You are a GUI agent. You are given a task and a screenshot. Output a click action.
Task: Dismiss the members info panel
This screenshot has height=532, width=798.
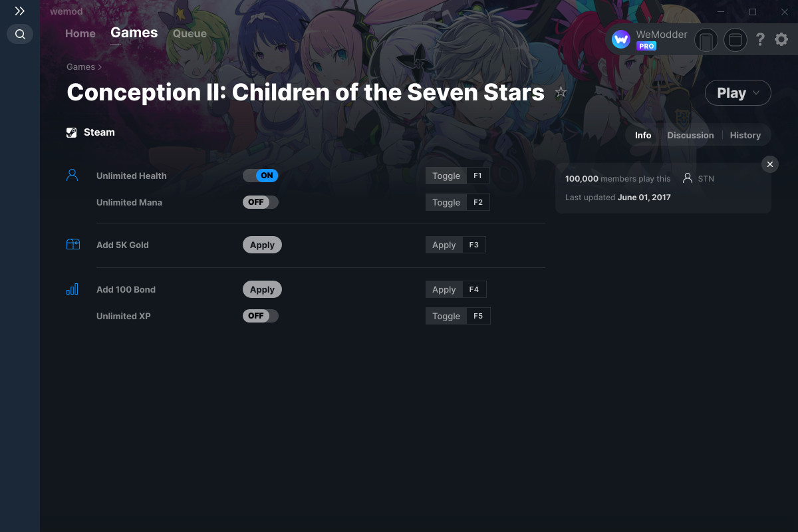(x=769, y=164)
